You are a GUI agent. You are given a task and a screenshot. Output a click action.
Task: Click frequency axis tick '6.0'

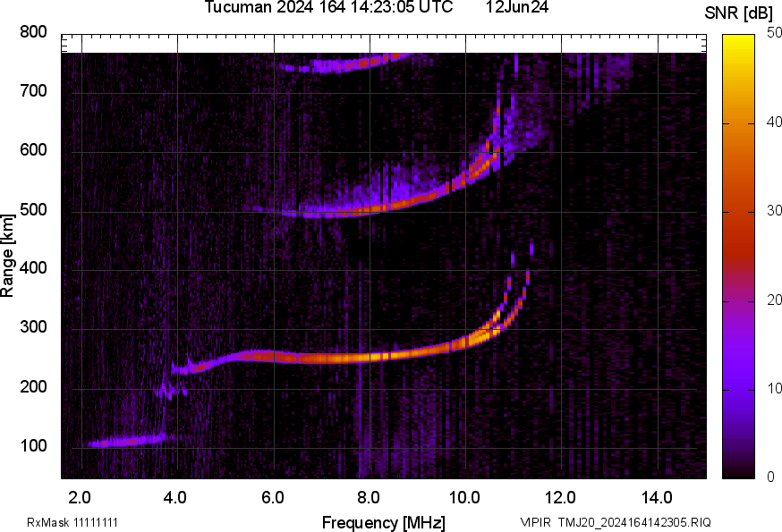pyautogui.click(x=272, y=498)
